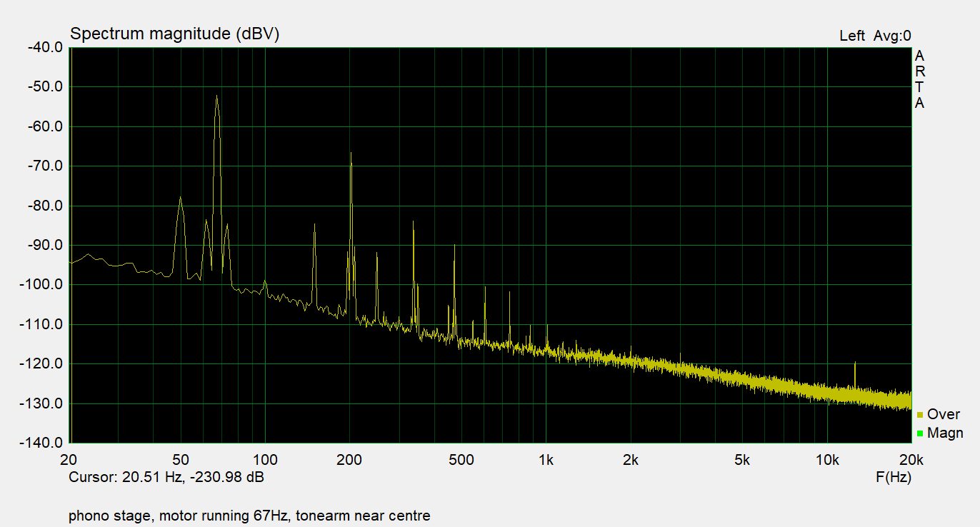Click the 100 frequency axis label
The image size is (980, 527).
pyautogui.click(x=265, y=459)
